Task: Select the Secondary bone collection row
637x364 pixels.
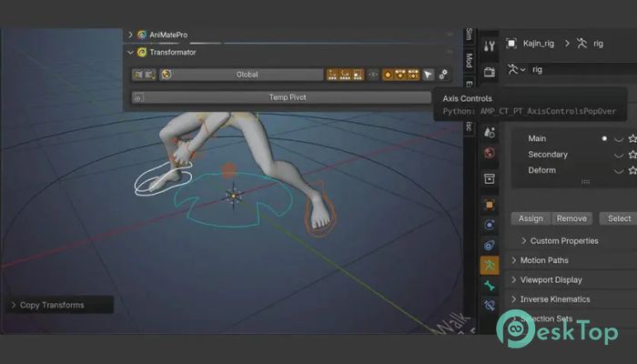Action: click(574, 155)
